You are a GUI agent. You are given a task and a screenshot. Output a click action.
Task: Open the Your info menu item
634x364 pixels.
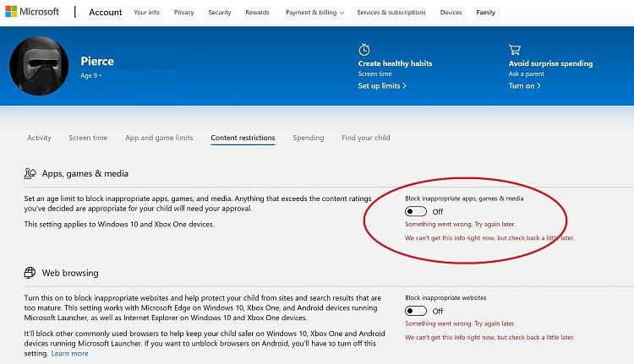(146, 13)
